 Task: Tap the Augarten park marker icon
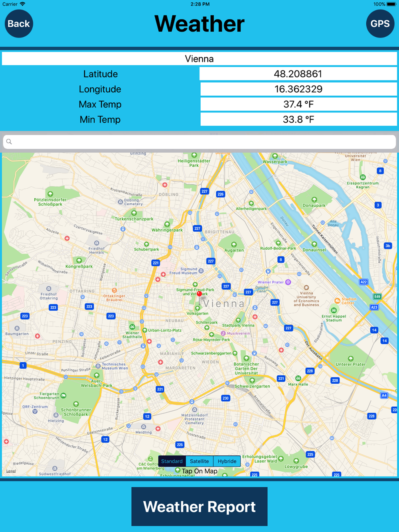234,245
